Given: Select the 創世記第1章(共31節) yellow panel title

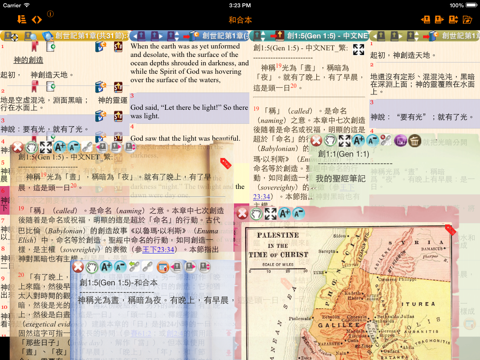Looking at the screenshot, I should click(91, 36).
